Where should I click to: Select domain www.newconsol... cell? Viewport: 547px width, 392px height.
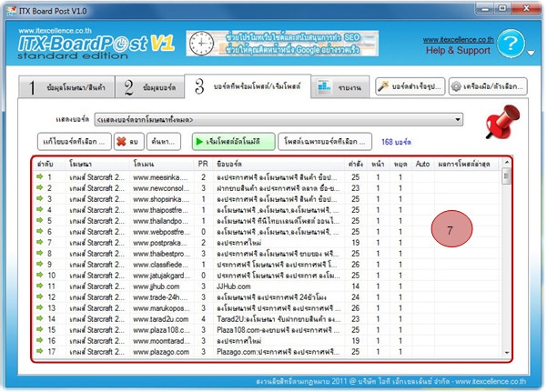(x=161, y=188)
